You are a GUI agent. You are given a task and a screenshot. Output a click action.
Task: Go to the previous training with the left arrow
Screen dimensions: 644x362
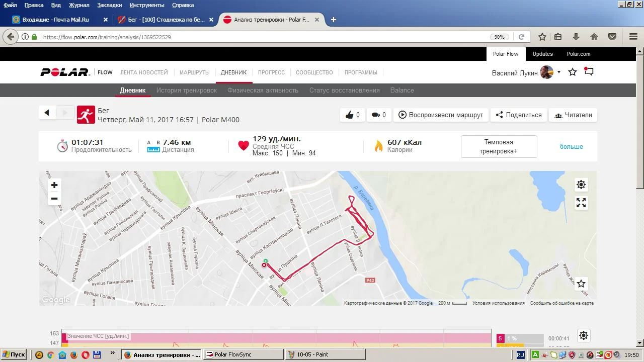click(47, 113)
